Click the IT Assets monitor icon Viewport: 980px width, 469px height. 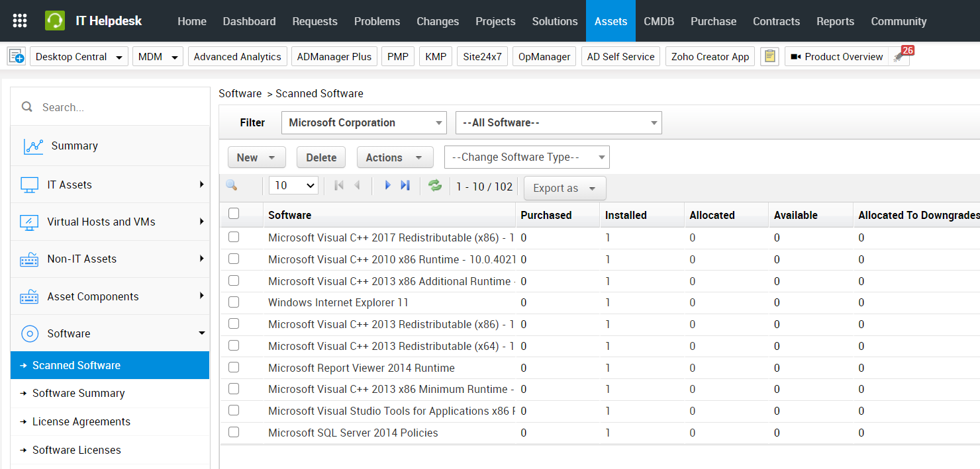click(29, 185)
